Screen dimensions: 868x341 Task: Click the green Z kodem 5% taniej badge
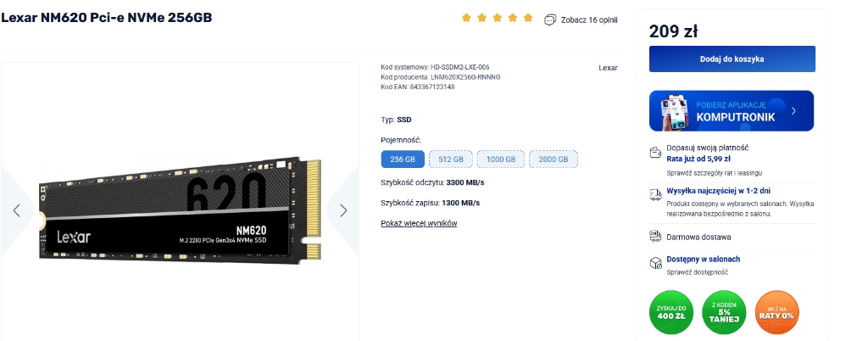point(724,312)
